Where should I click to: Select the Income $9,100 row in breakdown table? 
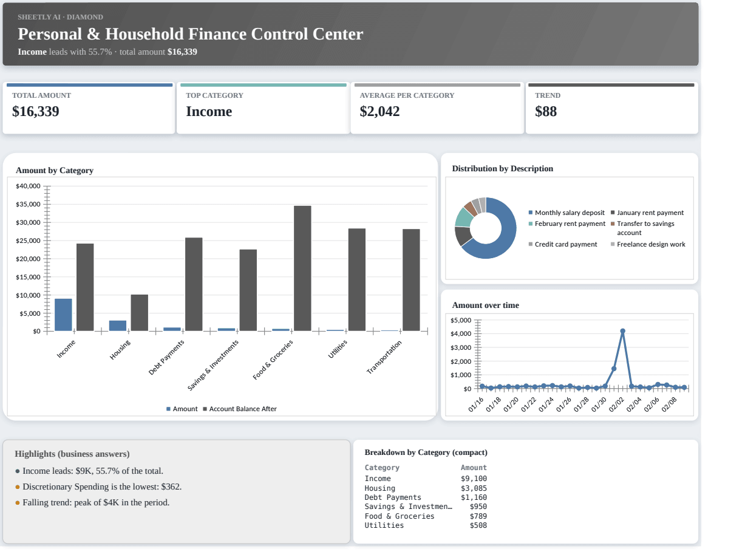[426, 479]
